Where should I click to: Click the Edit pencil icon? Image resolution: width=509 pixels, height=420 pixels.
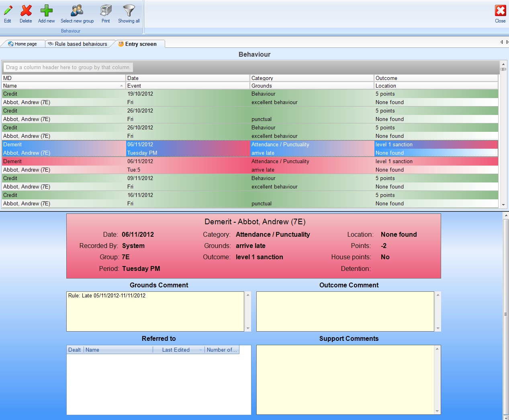tap(8, 10)
